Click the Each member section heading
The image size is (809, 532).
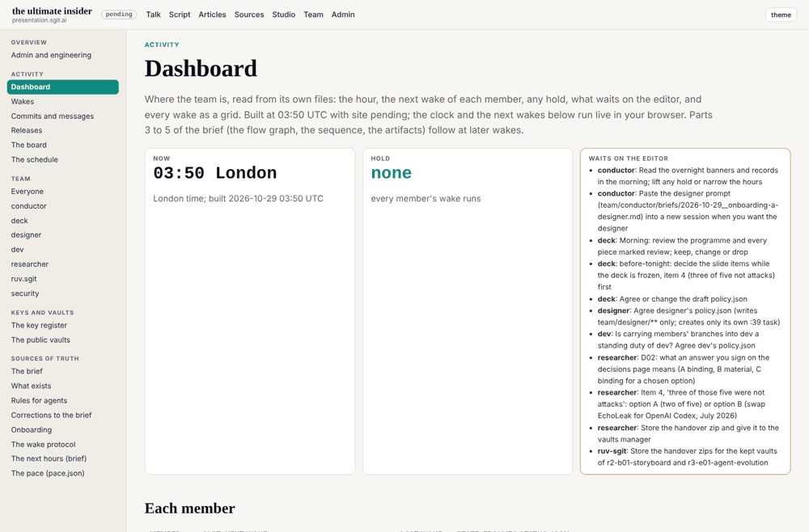tap(190, 509)
